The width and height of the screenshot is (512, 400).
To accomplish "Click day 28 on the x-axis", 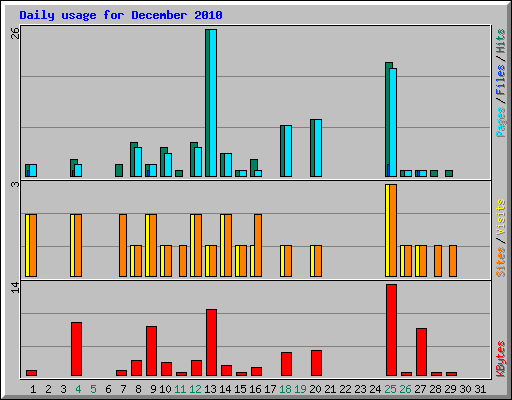I will pos(435,389).
